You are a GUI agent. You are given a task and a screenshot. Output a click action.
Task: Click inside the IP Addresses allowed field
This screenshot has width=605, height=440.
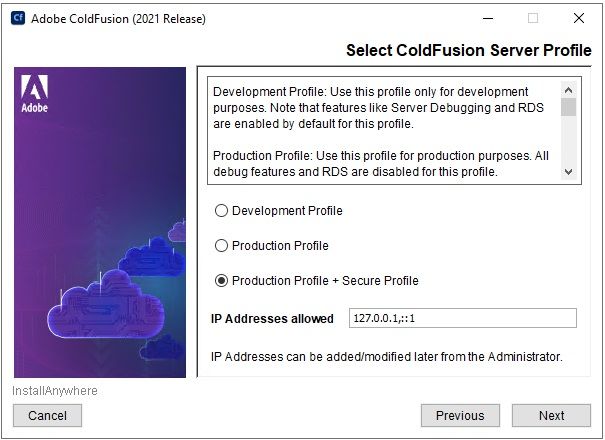click(x=463, y=318)
